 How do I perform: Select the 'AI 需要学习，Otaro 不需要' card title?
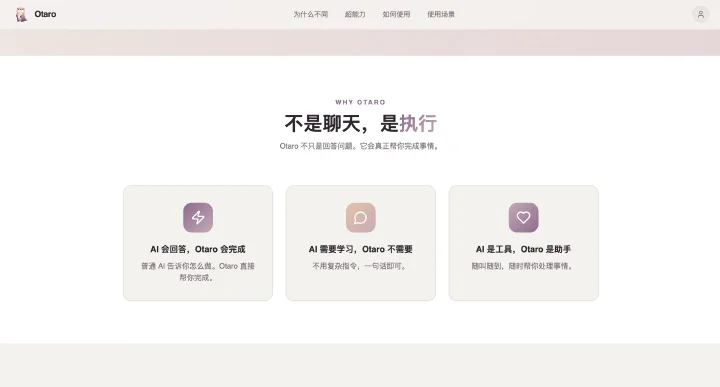(x=360, y=249)
